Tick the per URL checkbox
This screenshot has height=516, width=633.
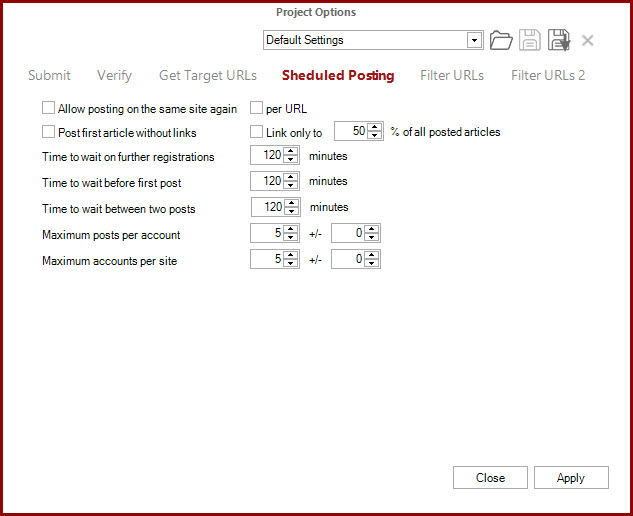(x=256, y=108)
